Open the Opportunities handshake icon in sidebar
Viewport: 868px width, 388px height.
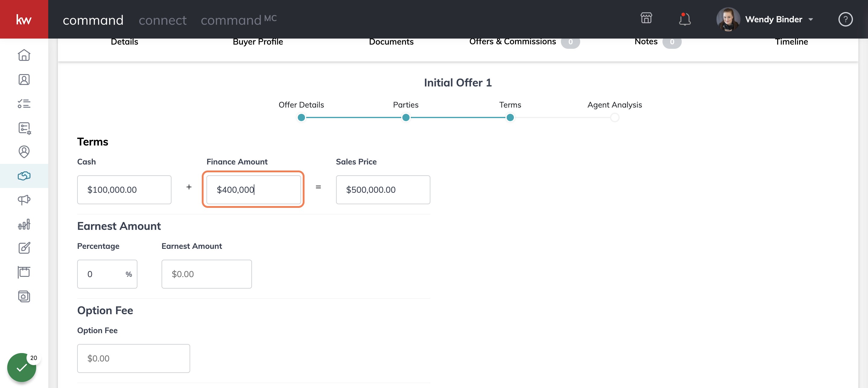pos(24,176)
